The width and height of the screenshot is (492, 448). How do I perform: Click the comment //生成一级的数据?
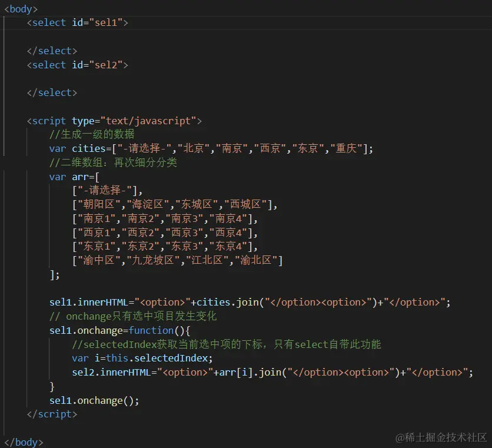point(92,134)
